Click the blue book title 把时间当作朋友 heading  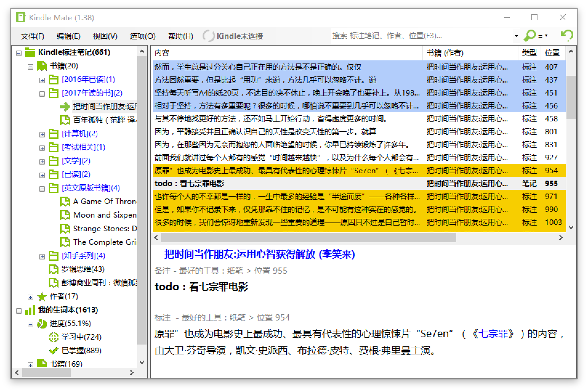[260, 254]
